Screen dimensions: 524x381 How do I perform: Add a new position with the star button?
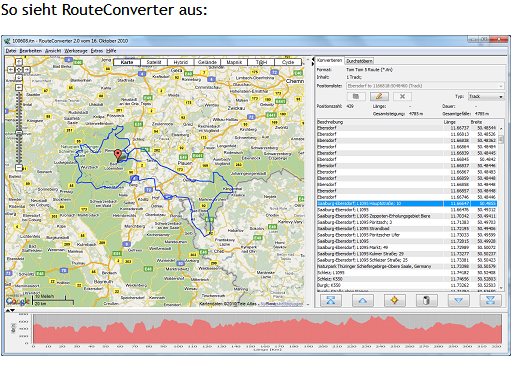(x=395, y=300)
